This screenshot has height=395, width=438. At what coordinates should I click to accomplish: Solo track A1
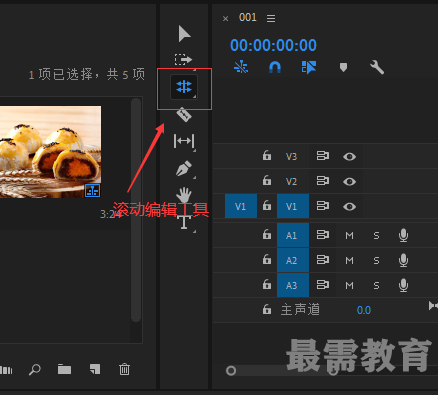click(376, 236)
